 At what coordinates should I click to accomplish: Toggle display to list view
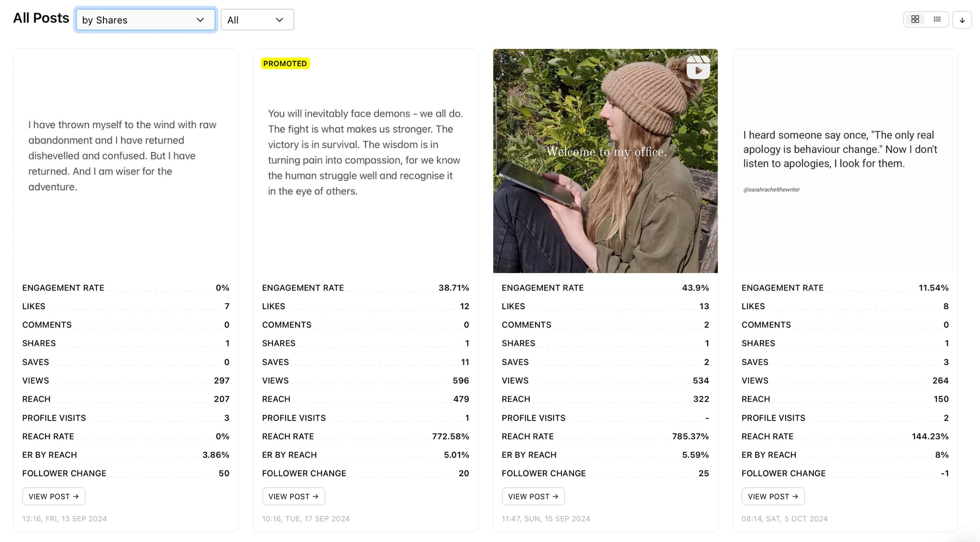pyautogui.click(x=937, y=20)
